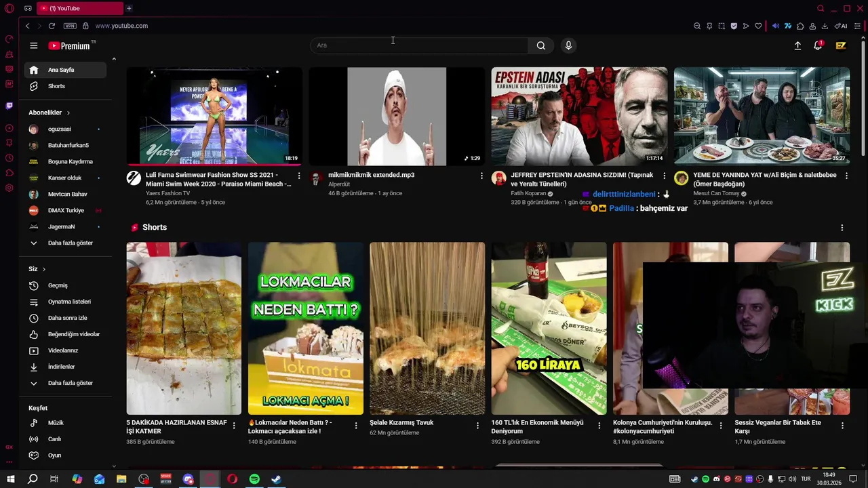Screen dimensions: 868x488
Task: Click the browser AI button
Action: (x=841, y=26)
